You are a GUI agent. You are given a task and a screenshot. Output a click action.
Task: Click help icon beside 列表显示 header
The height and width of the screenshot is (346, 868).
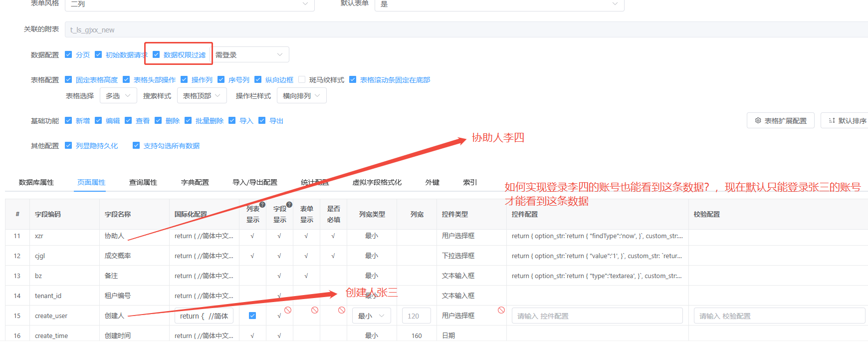point(262,205)
